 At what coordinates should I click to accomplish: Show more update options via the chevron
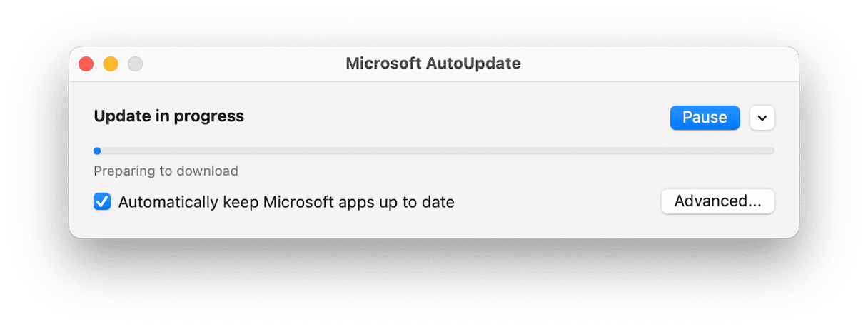tap(762, 118)
